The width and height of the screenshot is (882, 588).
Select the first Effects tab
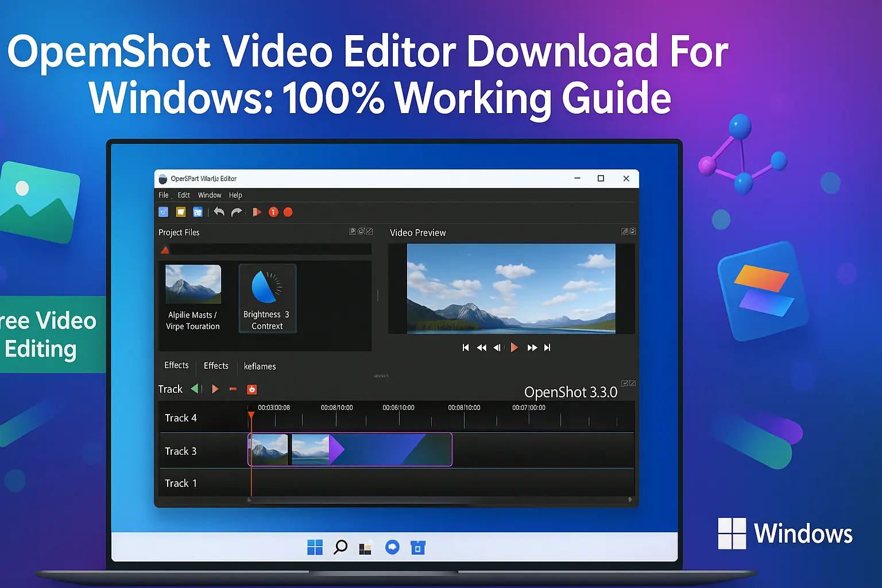point(176,365)
